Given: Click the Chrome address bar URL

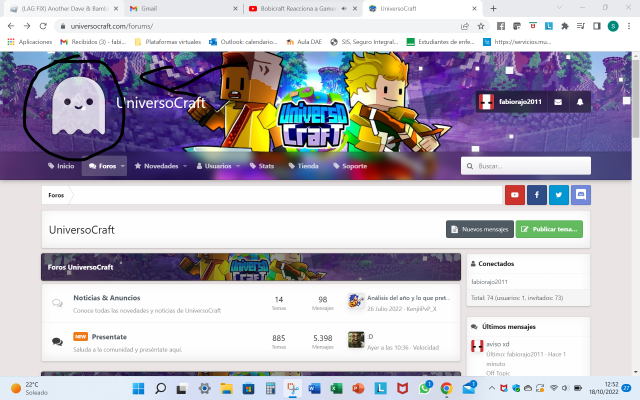Looking at the screenshot, I should (x=112, y=26).
